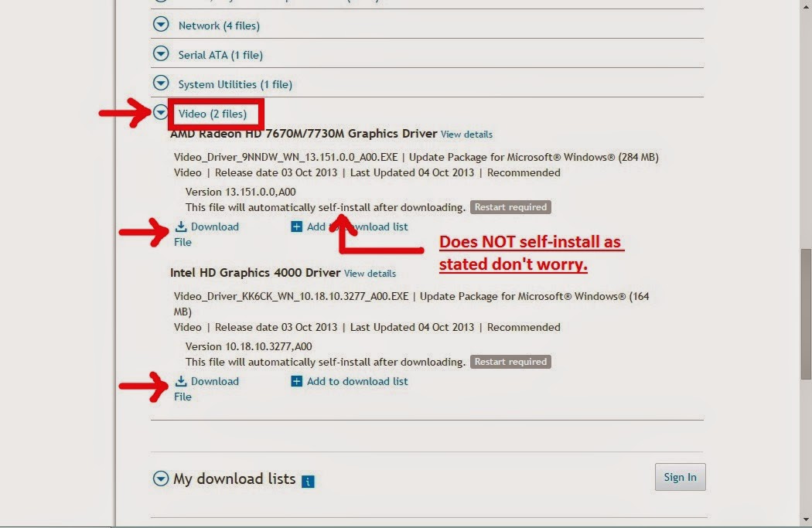
Task: Download File for Intel HD Graphics driver
Action: [x=206, y=389]
